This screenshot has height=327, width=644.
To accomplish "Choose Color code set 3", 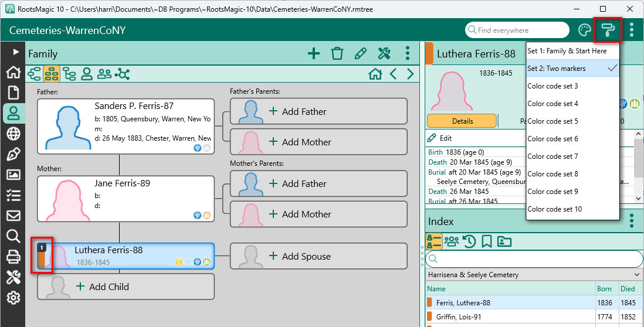I will (x=572, y=86).
